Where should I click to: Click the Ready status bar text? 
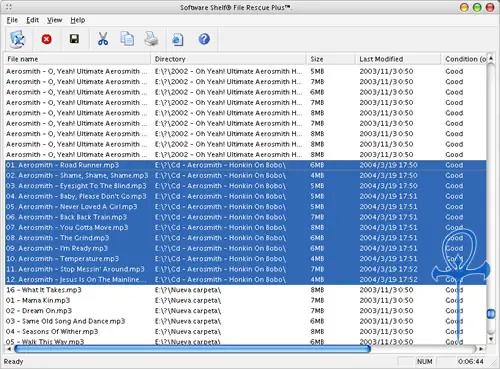tap(13, 361)
